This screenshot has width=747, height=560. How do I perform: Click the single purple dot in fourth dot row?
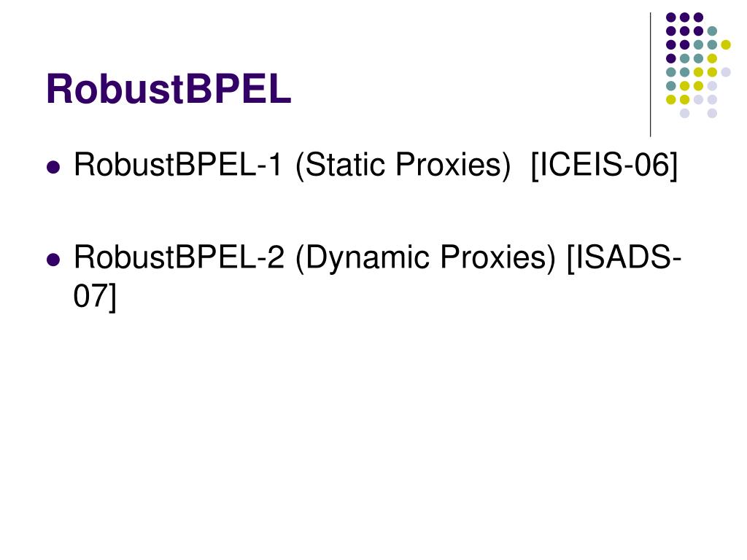pos(671,58)
